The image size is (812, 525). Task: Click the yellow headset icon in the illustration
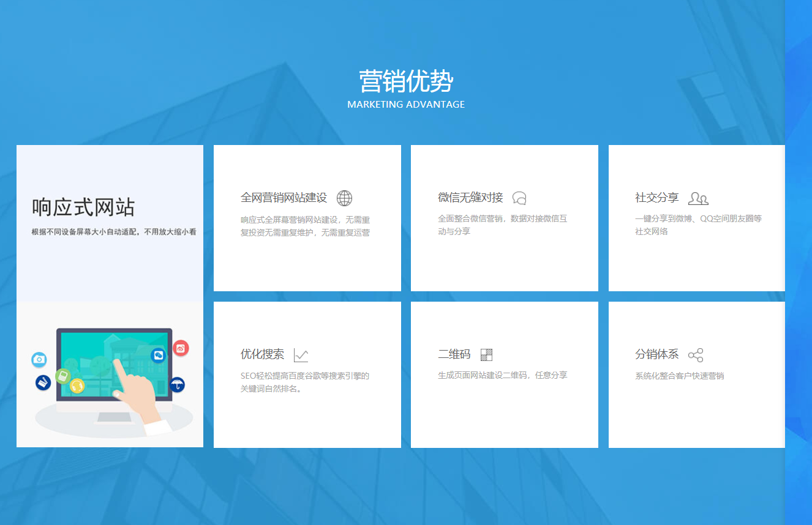[77, 385]
